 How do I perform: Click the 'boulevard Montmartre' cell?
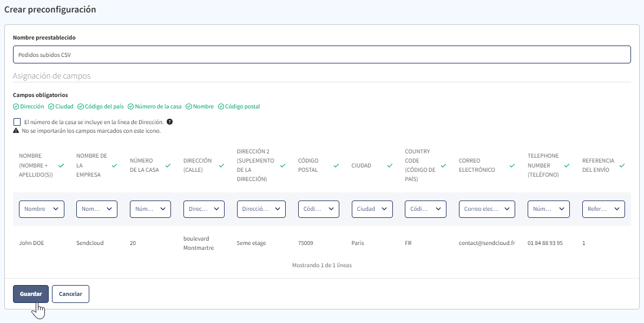199,243
